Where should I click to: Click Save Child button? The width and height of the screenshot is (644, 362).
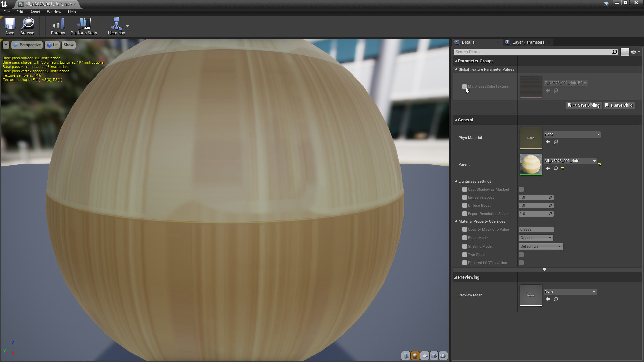pyautogui.click(x=619, y=105)
